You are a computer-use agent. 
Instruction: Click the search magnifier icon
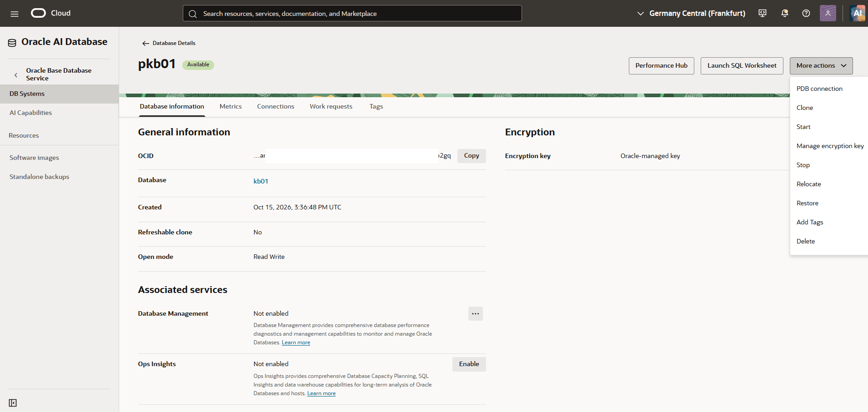193,14
